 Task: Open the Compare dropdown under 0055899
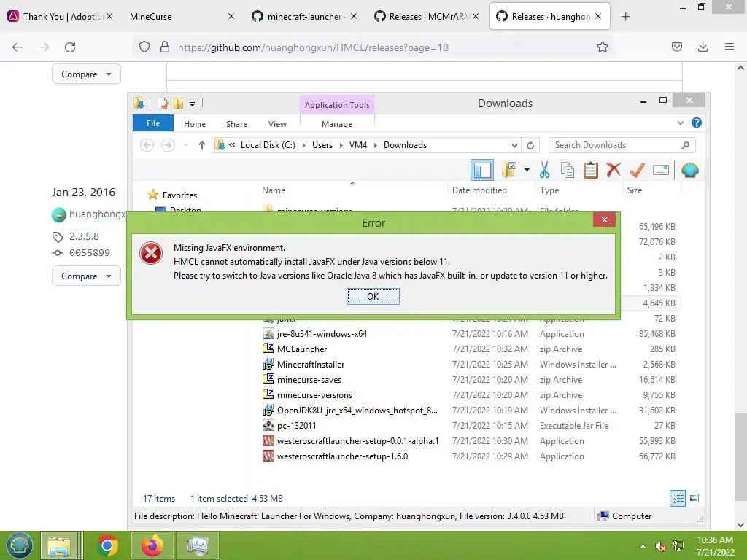[x=86, y=276]
